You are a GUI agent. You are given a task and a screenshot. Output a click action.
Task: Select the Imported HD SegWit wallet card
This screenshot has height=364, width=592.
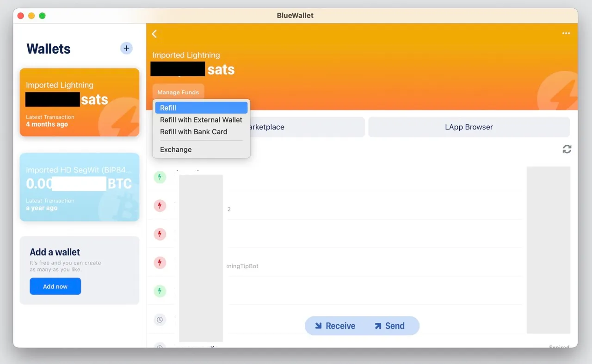click(80, 187)
